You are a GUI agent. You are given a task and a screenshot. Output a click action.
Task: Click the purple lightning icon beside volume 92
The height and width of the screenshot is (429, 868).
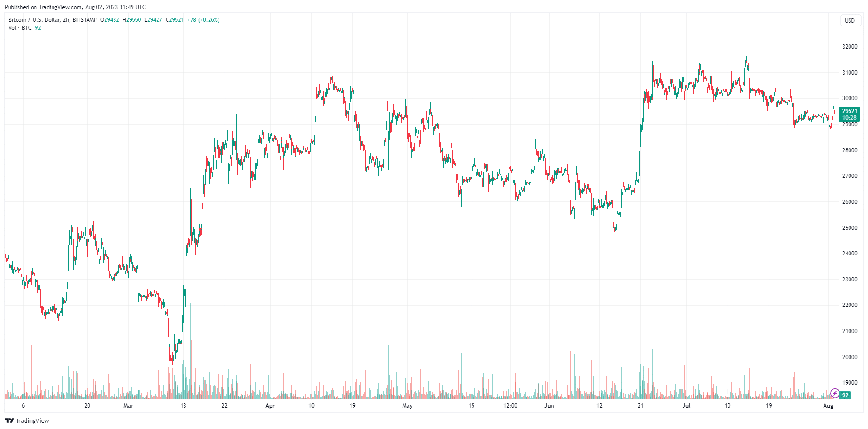835,394
